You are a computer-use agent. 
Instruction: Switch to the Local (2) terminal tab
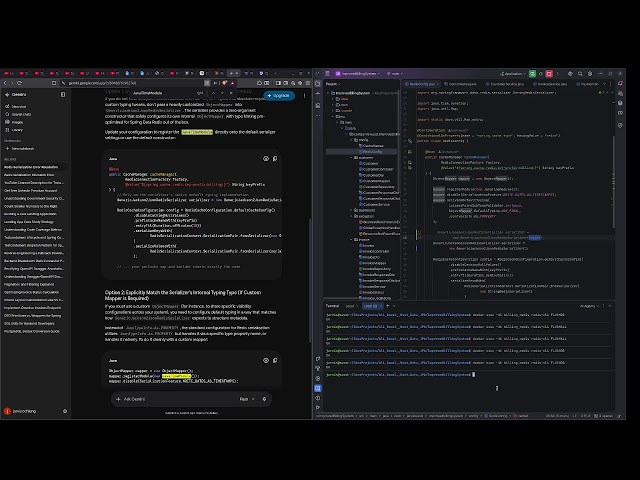(372, 306)
